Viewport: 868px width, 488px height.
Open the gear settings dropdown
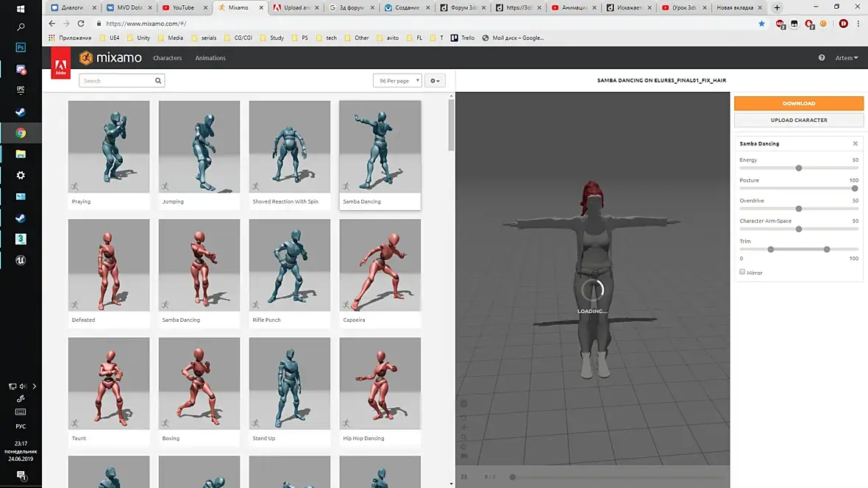[x=435, y=81]
